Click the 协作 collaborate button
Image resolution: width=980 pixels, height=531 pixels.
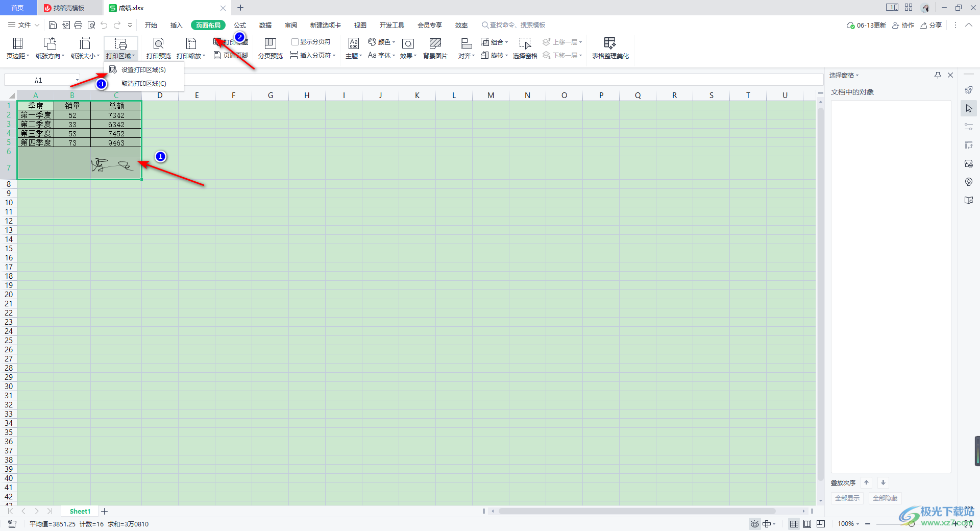click(x=903, y=25)
